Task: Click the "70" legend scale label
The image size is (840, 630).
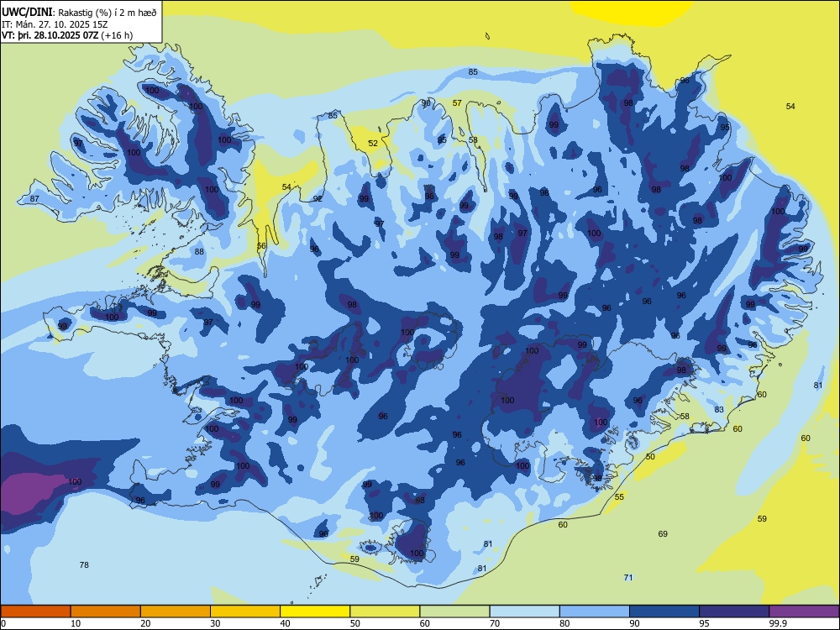Action: [x=495, y=623]
